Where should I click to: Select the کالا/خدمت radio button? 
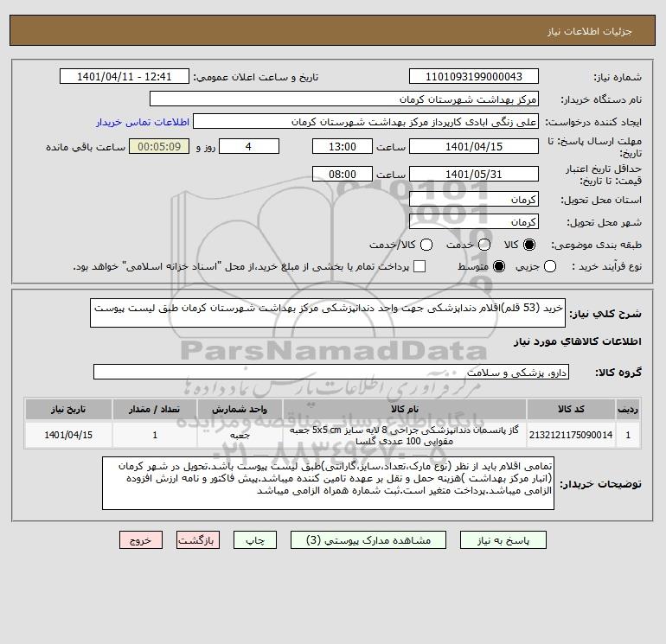(426, 245)
